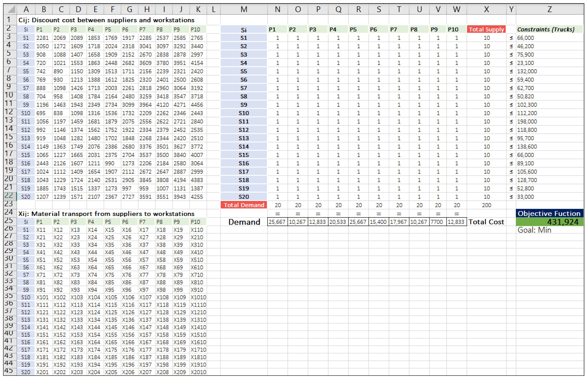Click the Objective Fuction header cell
588x379 pixels.
click(549, 213)
